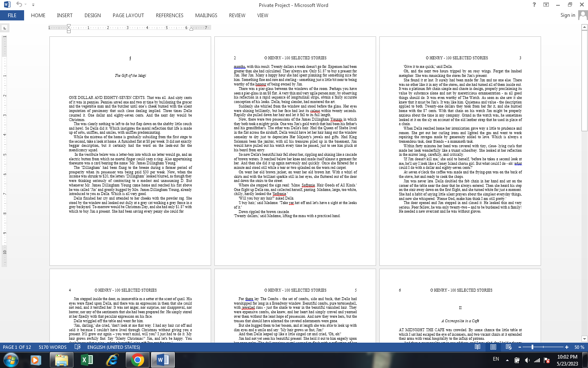Click the user account avatar icon
This screenshot has width=588, height=368.
(583, 15)
